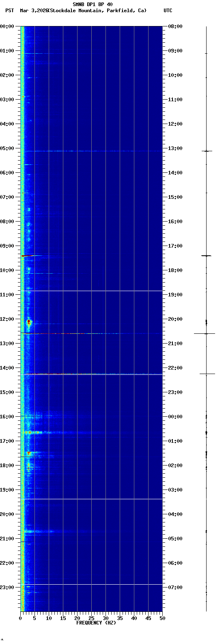Select the 20:00 label on the UTC axis
The width and height of the screenshot is (224, 644).
(x=175, y=319)
